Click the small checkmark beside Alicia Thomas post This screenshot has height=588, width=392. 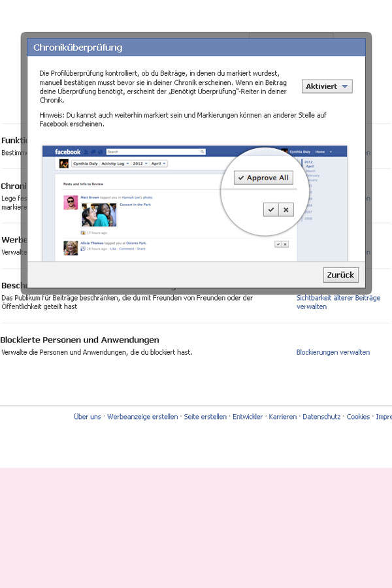278,244
